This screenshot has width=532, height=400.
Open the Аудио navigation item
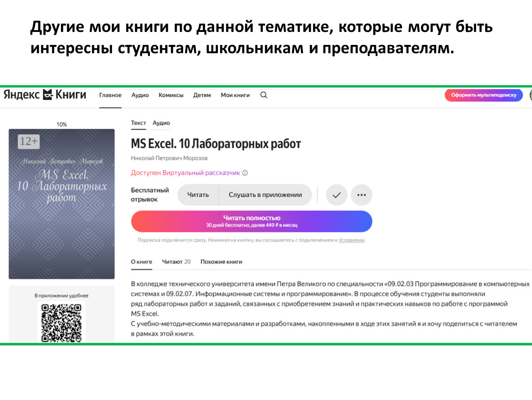tap(140, 95)
